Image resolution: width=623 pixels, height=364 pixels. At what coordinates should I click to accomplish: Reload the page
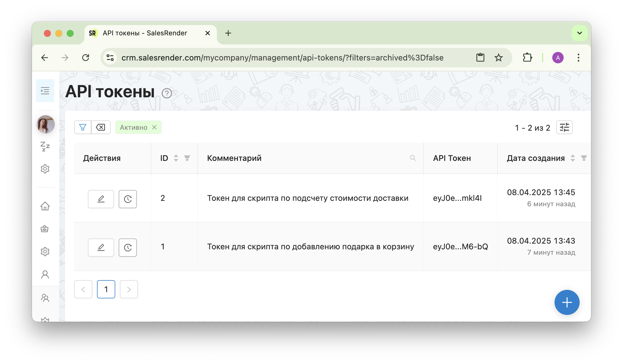[86, 58]
